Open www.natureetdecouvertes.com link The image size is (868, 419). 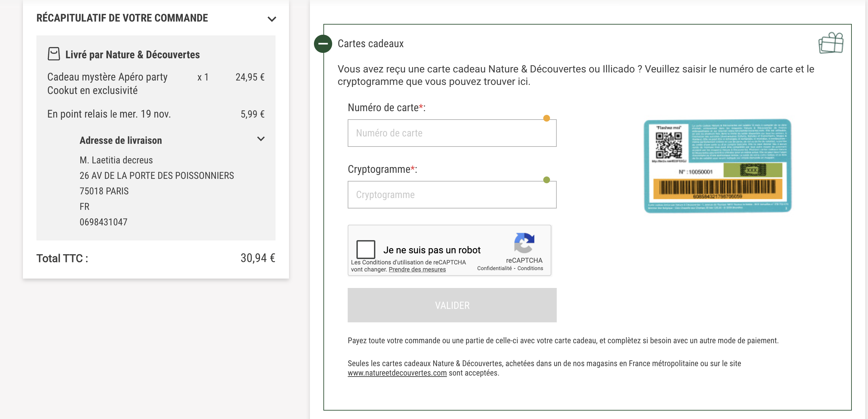coord(397,373)
